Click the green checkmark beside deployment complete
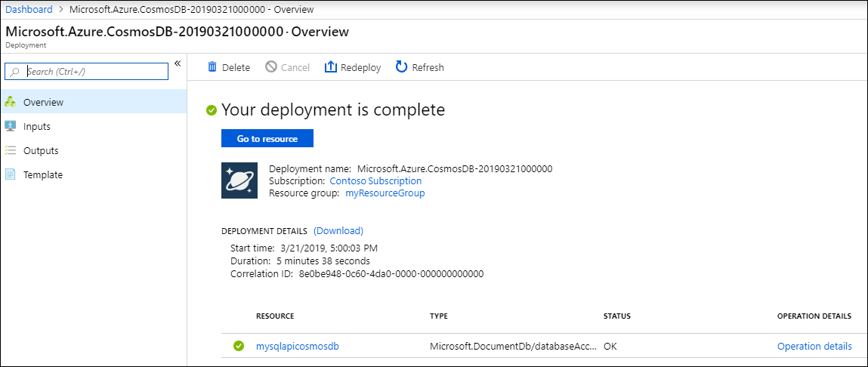The width and height of the screenshot is (868, 367). coord(211,110)
